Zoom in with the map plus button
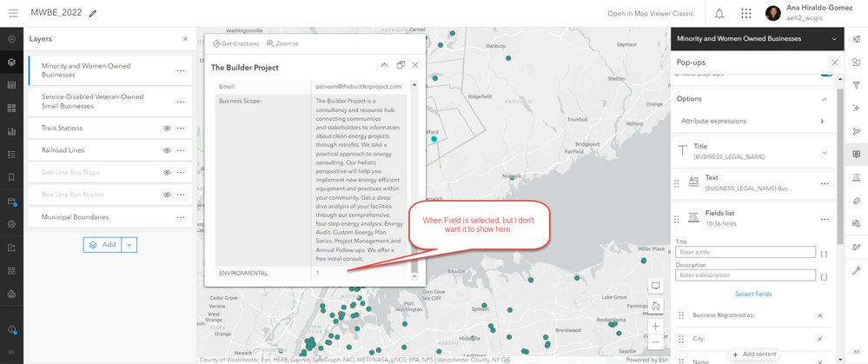This screenshot has height=364, width=868. (x=655, y=327)
